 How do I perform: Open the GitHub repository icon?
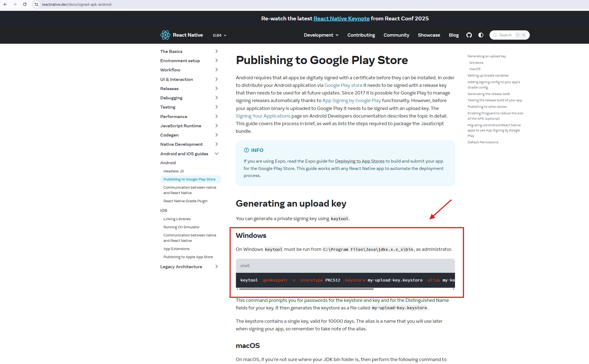[x=469, y=35]
